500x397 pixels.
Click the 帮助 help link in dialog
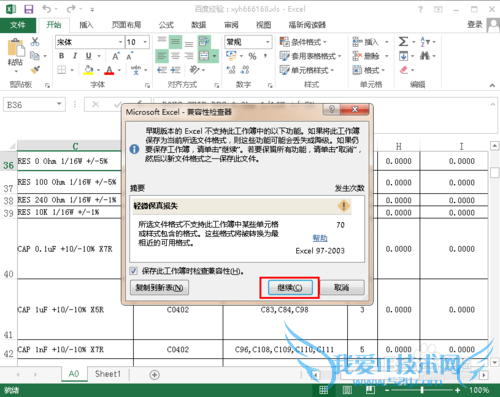[x=320, y=238]
